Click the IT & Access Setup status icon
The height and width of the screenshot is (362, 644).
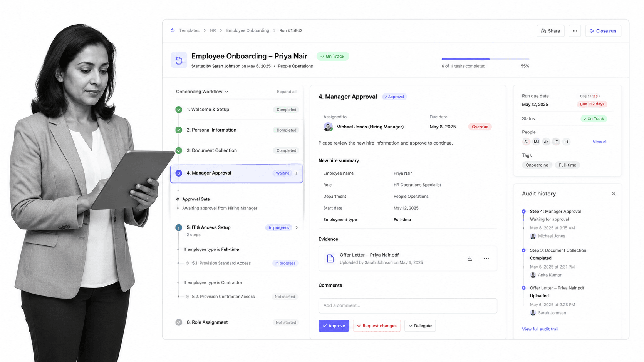pos(179,227)
